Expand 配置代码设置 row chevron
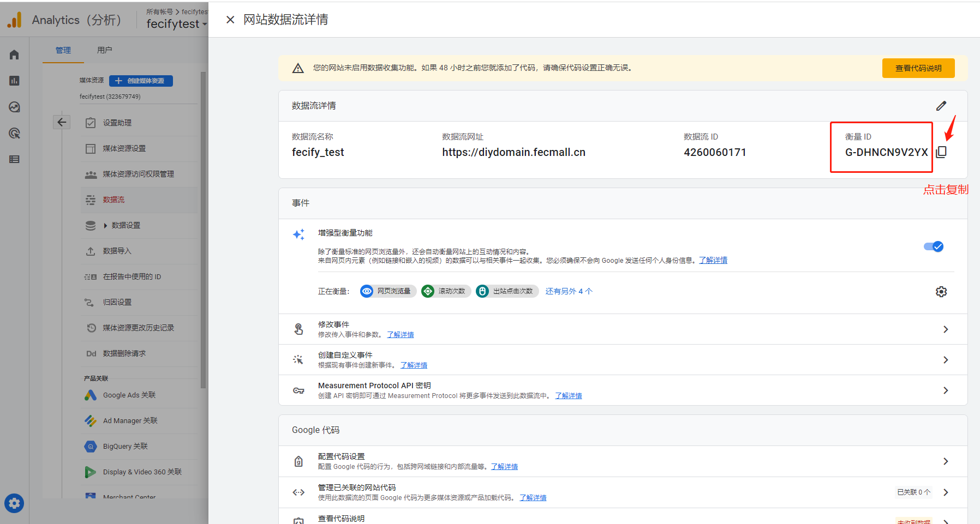The height and width of the screenshot is (524, 980). tap(946, 461)
